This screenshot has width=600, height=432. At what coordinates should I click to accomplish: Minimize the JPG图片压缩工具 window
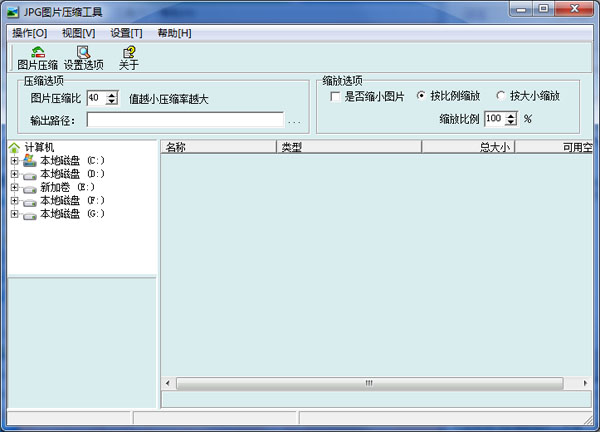[x=521, y=9]
